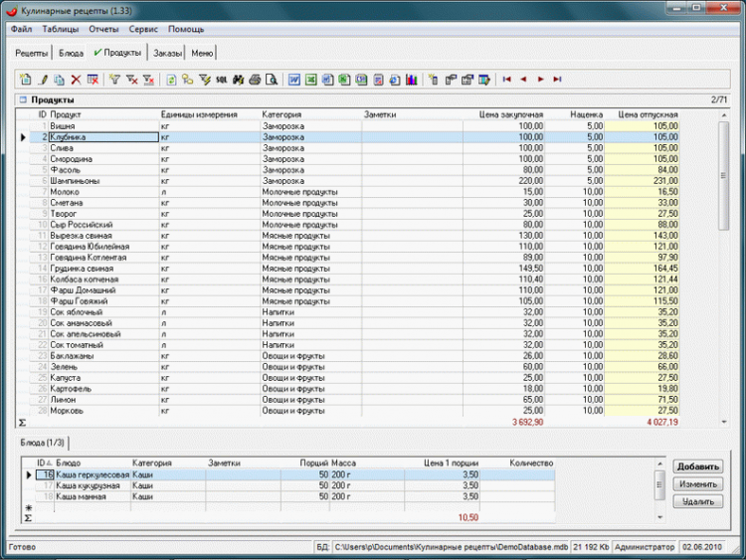Jump to the last record arrow
Image resolution: width=746 pixels, height=560 pixels.
pyautogui.click(x=557, y=79)
